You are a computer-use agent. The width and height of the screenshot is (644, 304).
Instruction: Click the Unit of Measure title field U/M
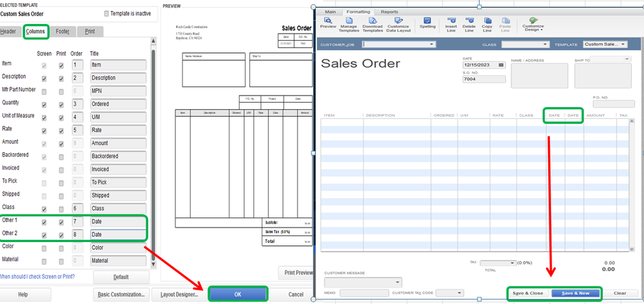coord(118,117)
